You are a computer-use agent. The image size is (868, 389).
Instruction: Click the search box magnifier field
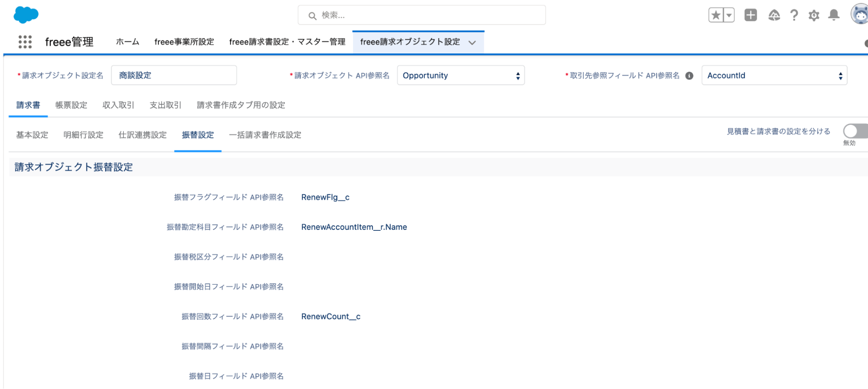pos(422,15)
